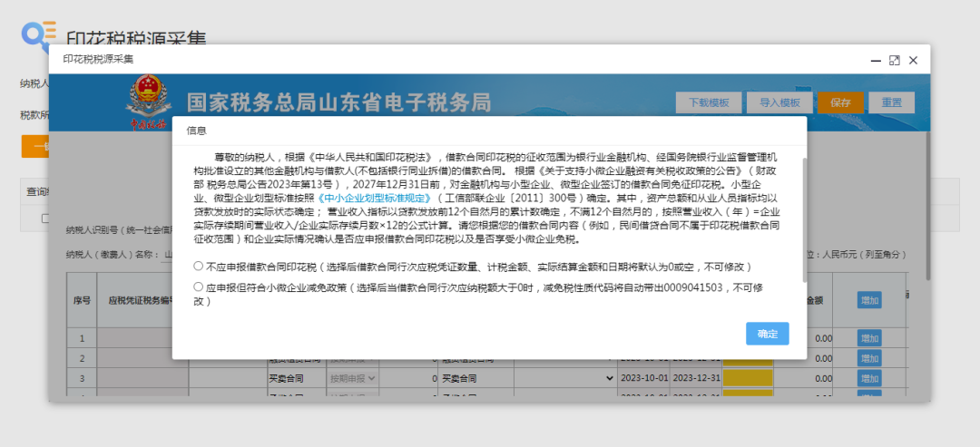980x447 pixels.
Task: Click the vertical scrollbar of the tax form window
Action: tap(926, 206)
